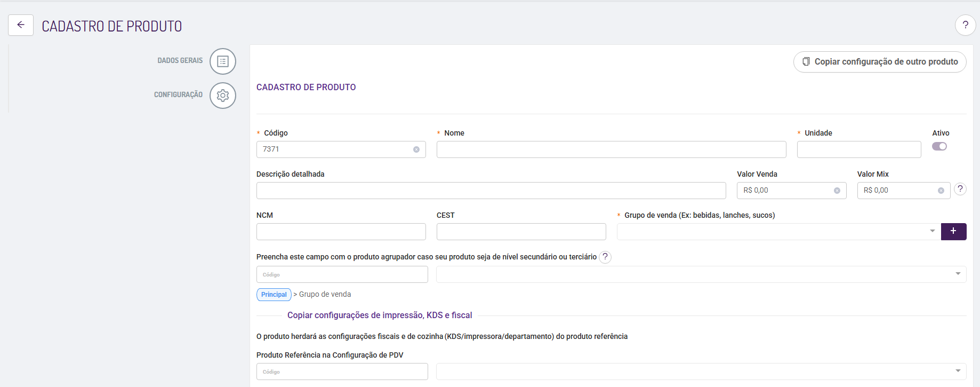Viewport: 980px width, 387px height.
Task: Open the top-right help question mark
Action: (965, 25)
